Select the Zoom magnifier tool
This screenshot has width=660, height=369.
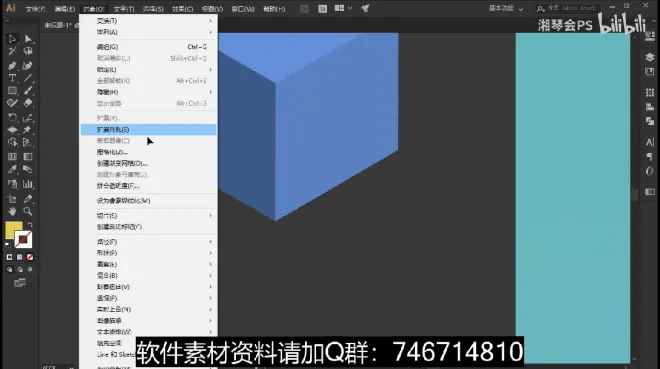tap(28, 211)
